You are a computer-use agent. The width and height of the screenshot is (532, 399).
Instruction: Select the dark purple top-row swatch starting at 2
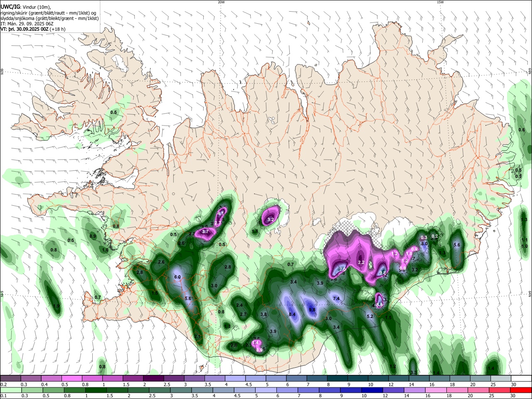(153, 378)
